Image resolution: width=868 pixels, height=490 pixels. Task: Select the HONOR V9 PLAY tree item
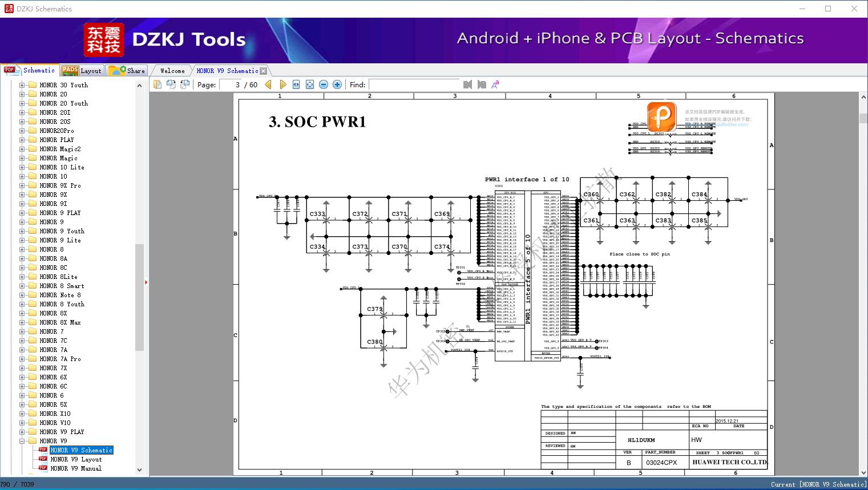click(62, 432)
